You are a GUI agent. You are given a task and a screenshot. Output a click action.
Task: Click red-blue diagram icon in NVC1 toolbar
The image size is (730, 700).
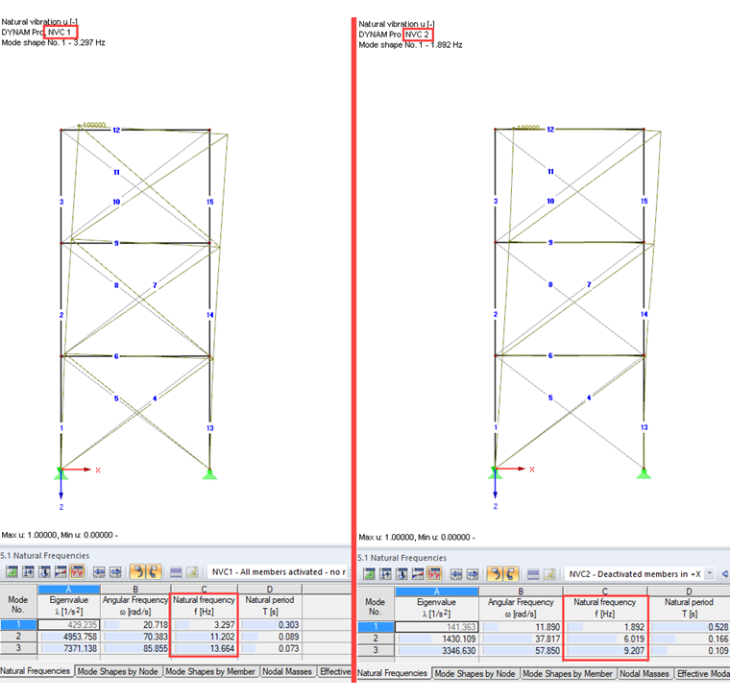click(61, 571)
